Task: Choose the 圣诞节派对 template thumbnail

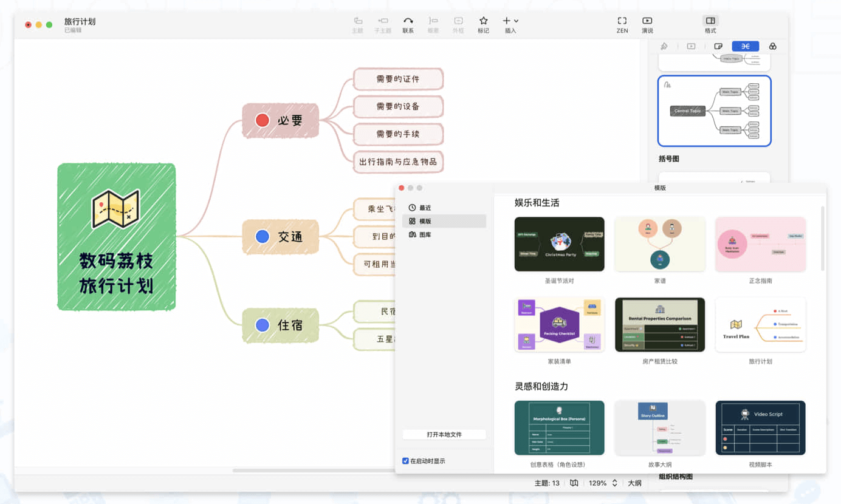Action: click(559, 244)
